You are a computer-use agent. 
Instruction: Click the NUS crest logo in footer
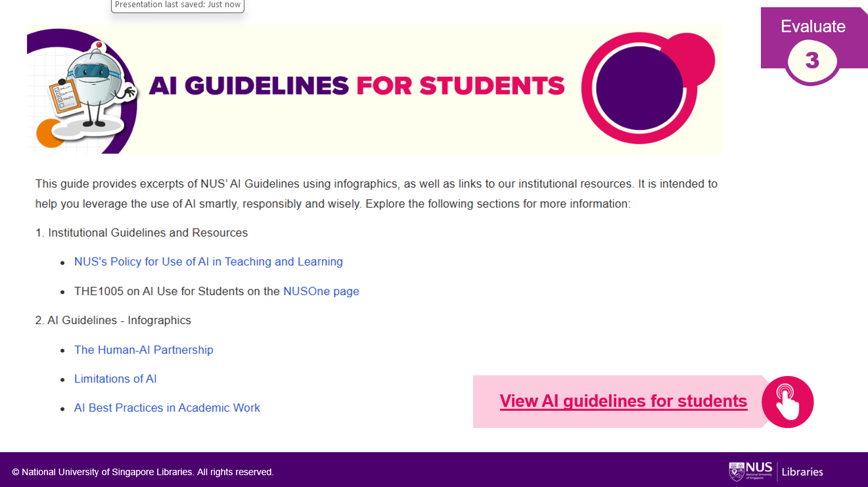[x=737, y=471]
